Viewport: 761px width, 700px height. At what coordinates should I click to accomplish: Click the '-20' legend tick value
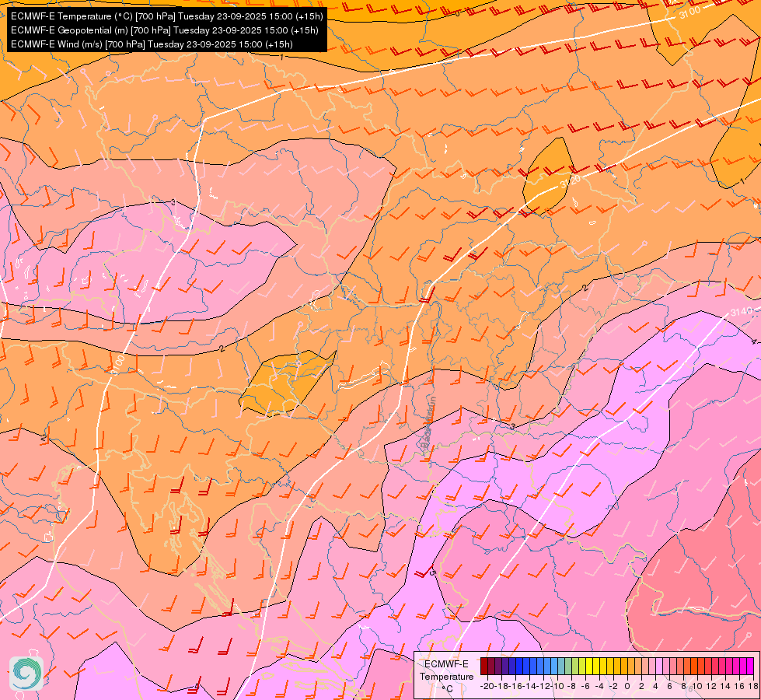487,687
